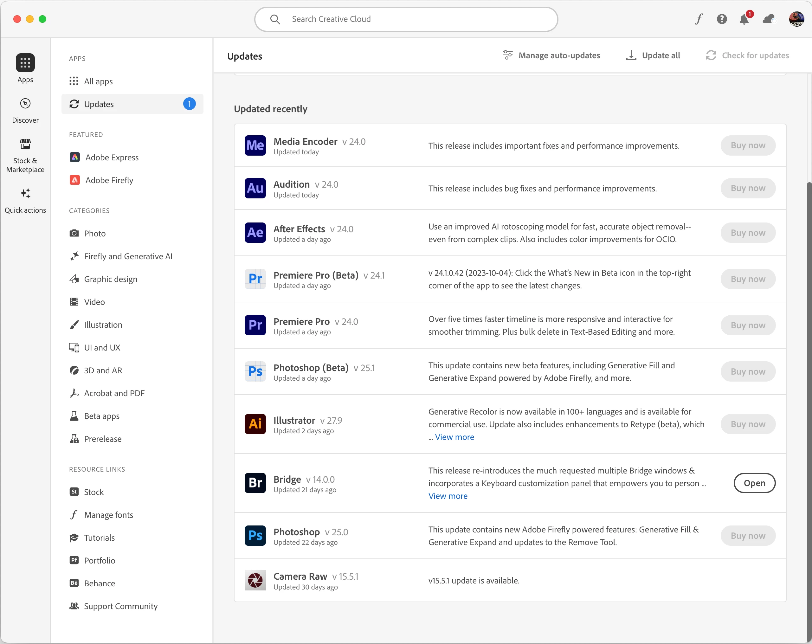The width and height of the screenshot is (812, 644).
Task: Click the help question mark icon
Action: tap(722, 19)
